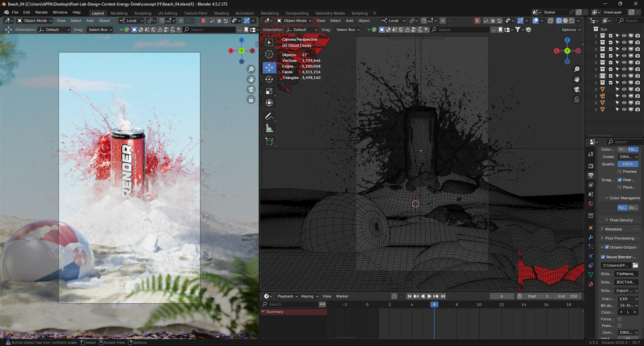
Task: Open the Codec DWA dropdown
Action: coord(628,157)
